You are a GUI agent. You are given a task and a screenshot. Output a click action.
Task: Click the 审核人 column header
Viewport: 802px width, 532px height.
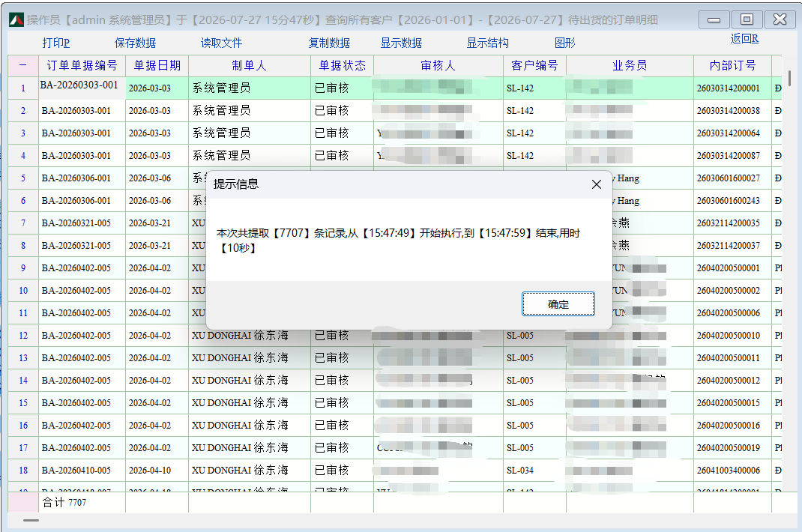click(438, 65)
